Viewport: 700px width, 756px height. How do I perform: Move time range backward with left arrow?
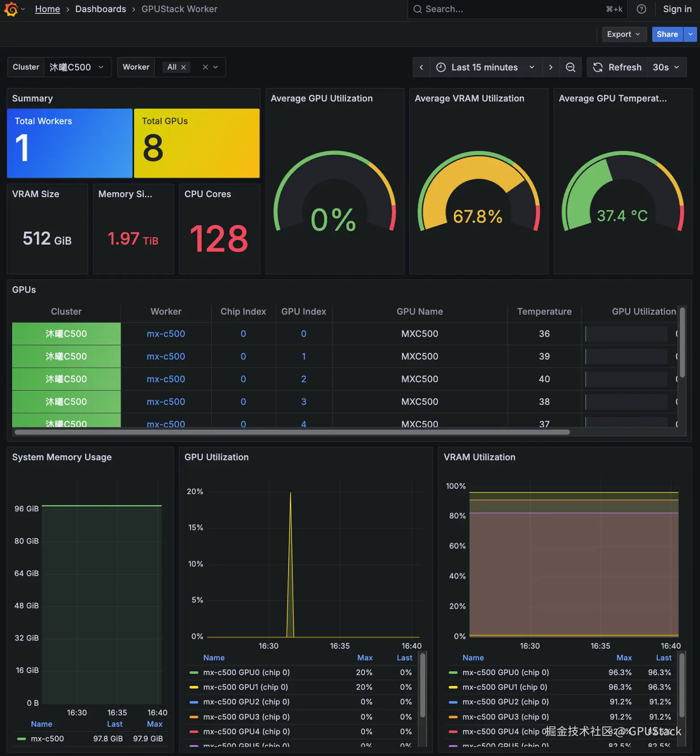(x=421, y=67)
